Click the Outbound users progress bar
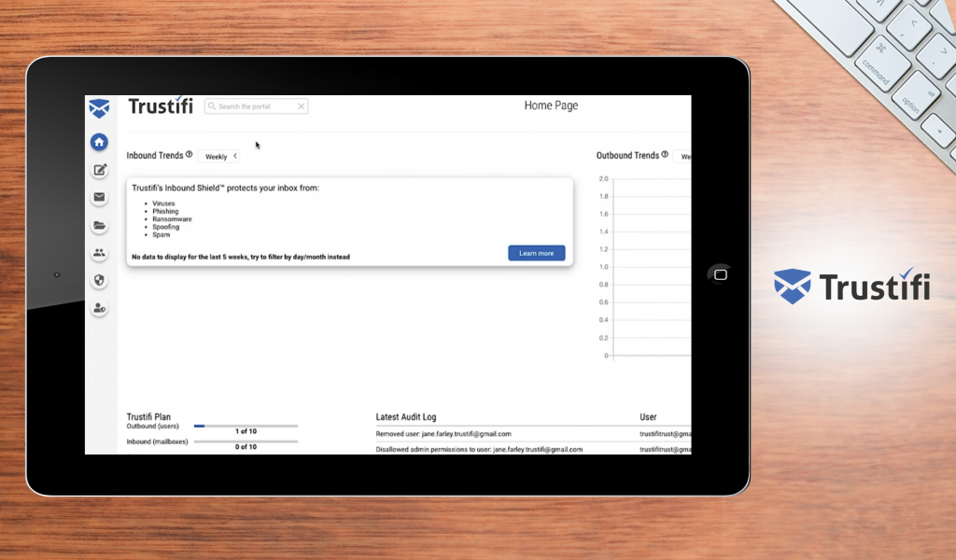This screenshot has height=560, width=956. (246, 426)
